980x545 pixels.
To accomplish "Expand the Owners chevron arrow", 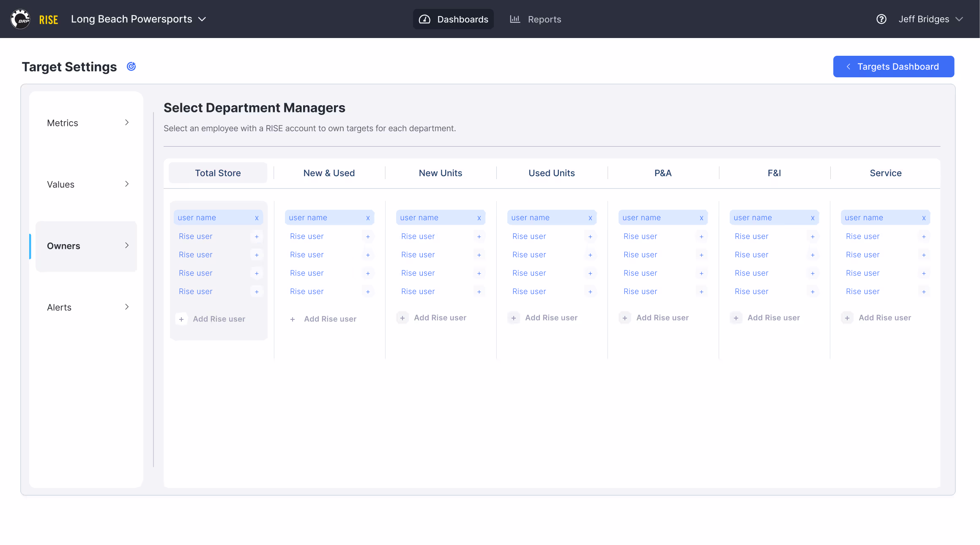I will (x=127, y=245).
